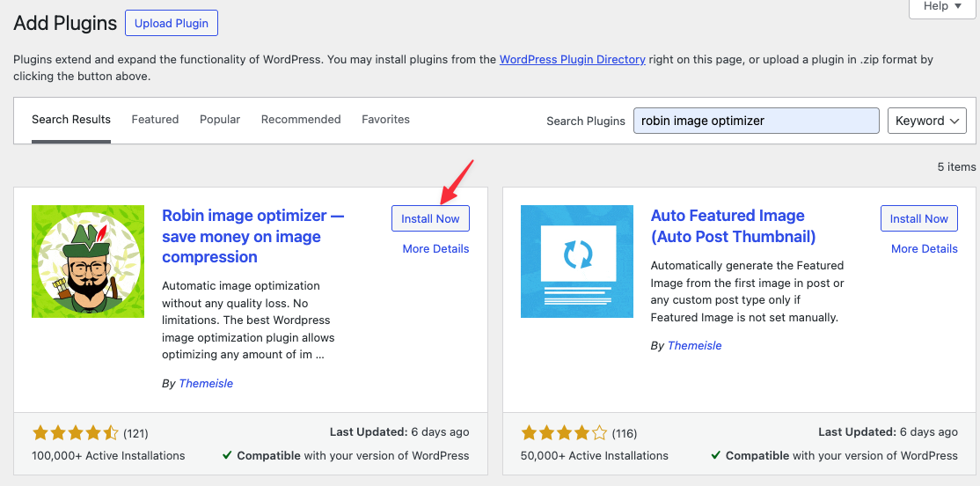Image resolution: width=980 pixels, height=486 pixels.
Task: Click the (121) review count
Action: coord(135,433)
